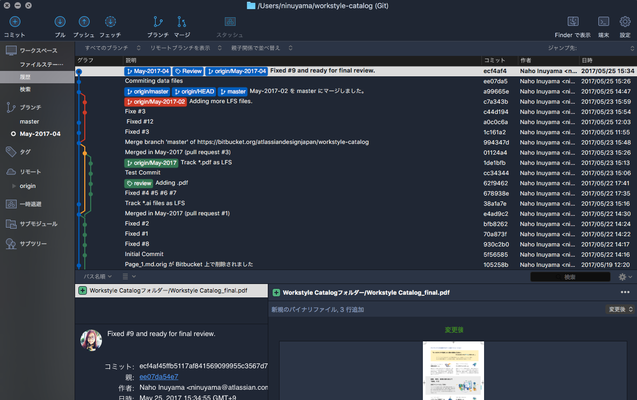637x400 pixels.
Task: Click the Commit (コミット) column header
Action: (500, 60)
